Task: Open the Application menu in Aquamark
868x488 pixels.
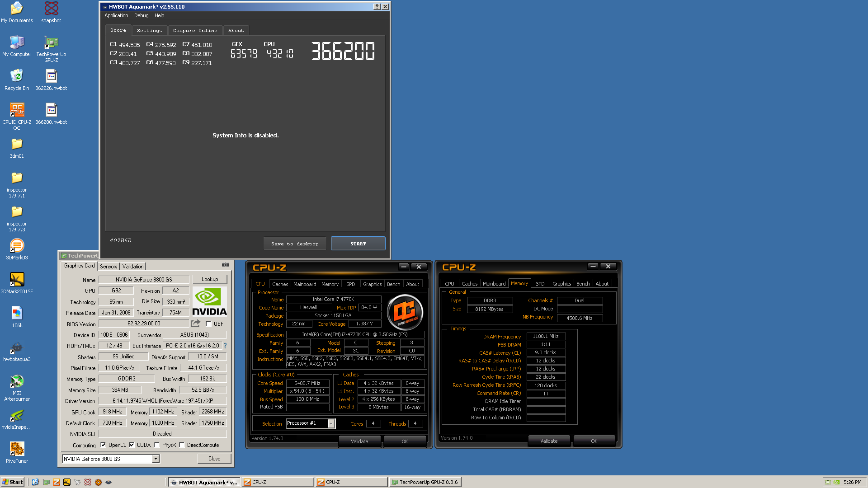Action: coord(116,15)
